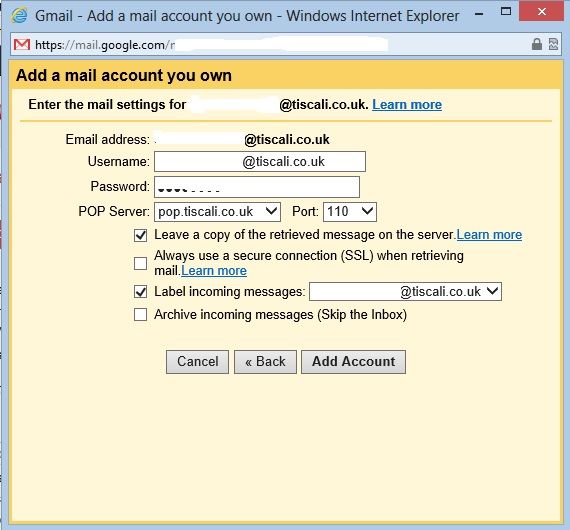
Task: Click the window title bar text
Action: [x=247, y=16]
